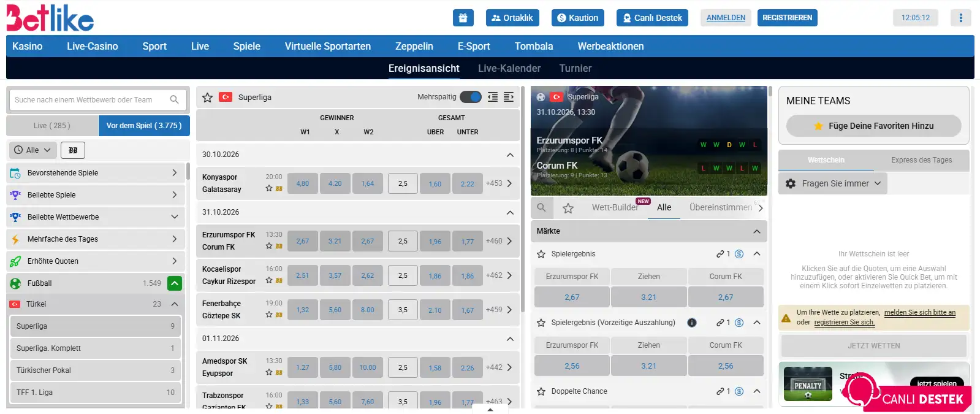Click the 12:05:12 clock display

coord(916,18)
